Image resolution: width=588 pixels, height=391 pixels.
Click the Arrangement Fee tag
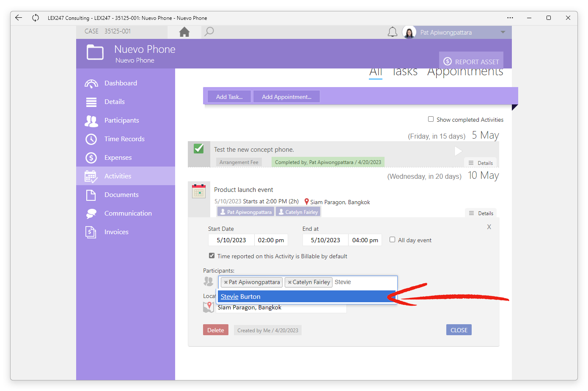pyautogui.click(x=239, y=162)
